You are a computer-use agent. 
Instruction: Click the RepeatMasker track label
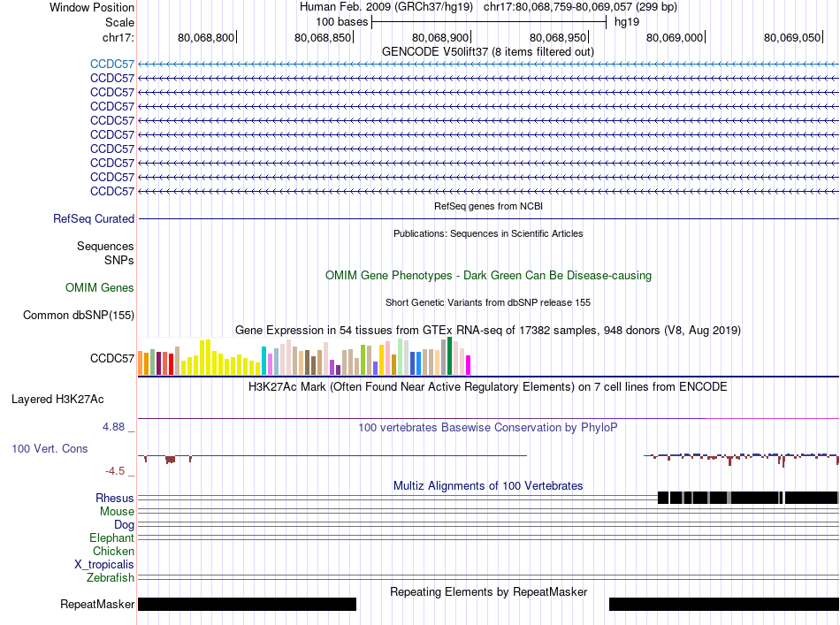tap(97, 605)
